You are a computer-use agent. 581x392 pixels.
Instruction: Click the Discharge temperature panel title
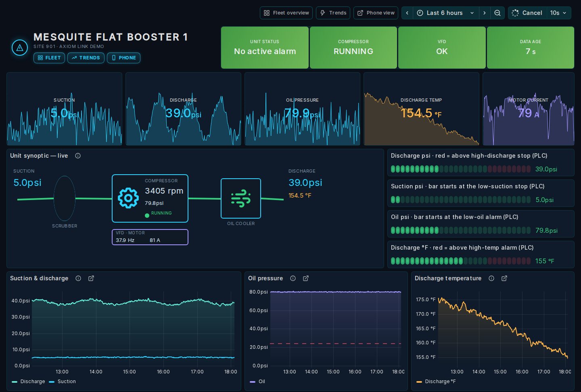click(448, 278)
